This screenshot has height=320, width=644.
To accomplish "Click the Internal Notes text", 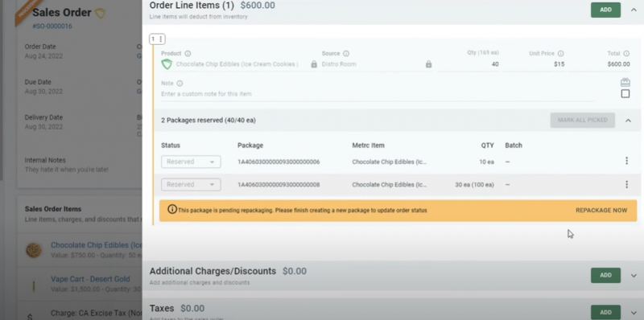I will point(67,170).
